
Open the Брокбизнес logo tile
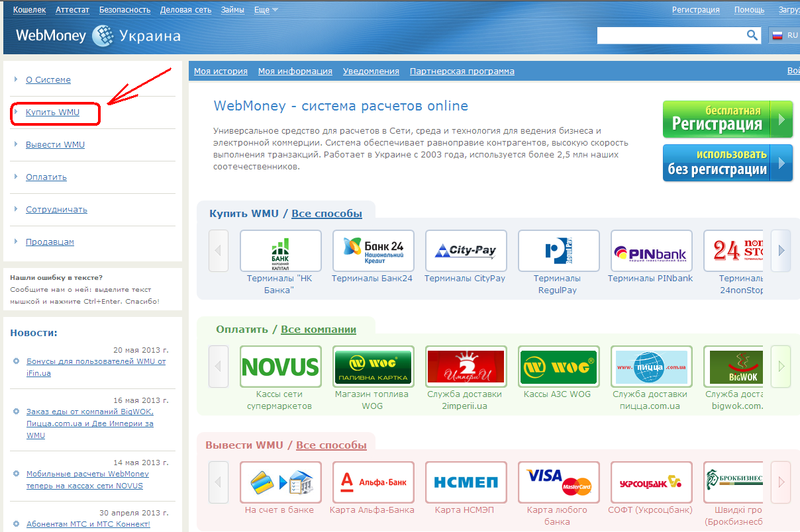[x=733, y=482]
